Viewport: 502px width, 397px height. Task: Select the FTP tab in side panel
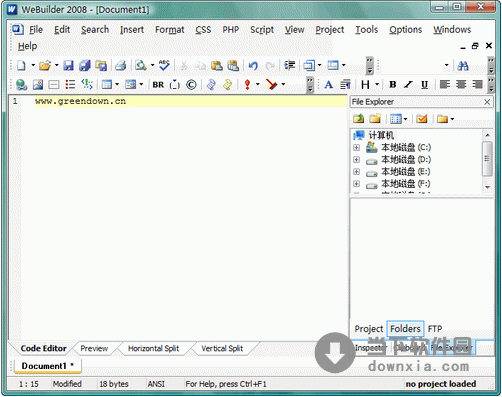click(x=435, y=329)
